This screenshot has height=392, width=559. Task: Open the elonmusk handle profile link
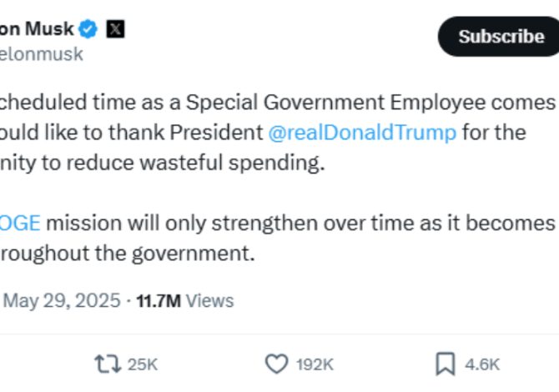[x=42, y=54]
